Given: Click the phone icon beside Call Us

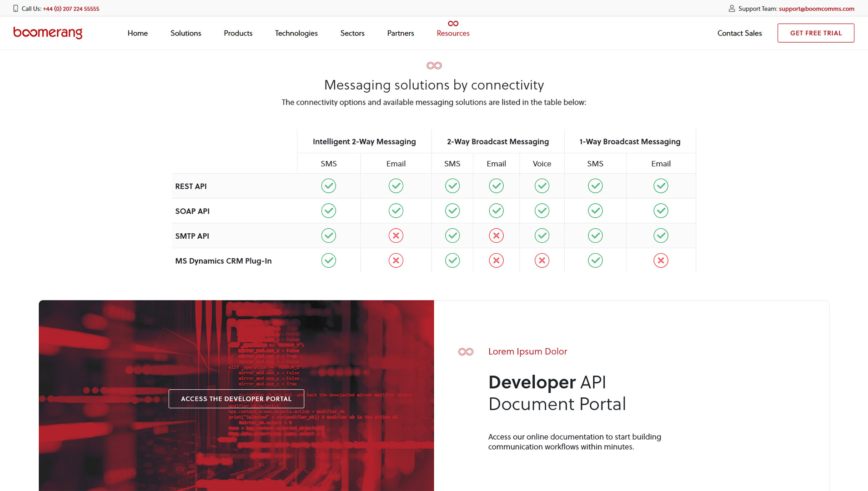Looking at the screenshot, I should 15,9.
